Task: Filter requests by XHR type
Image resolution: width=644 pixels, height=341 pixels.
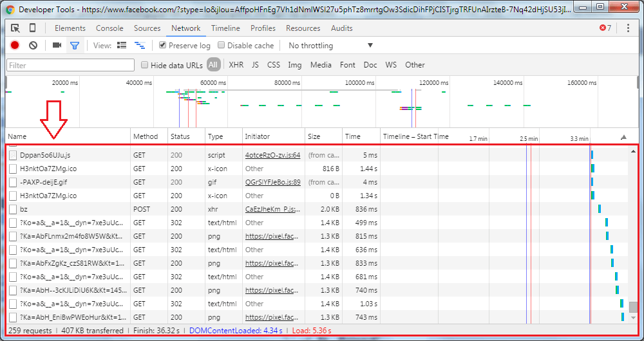Action: pos(236,65)
